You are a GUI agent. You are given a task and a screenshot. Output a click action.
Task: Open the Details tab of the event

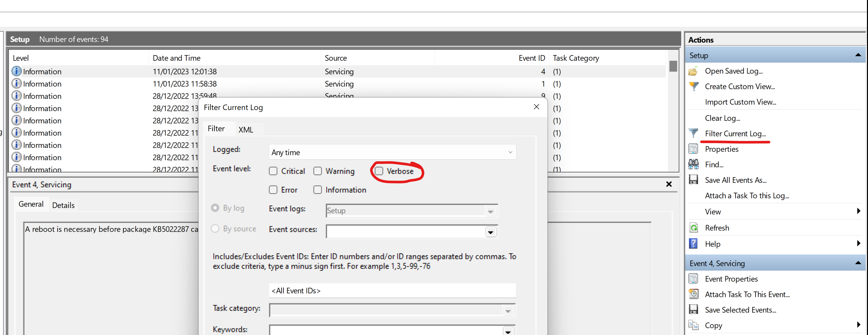[x=63, y=205]
